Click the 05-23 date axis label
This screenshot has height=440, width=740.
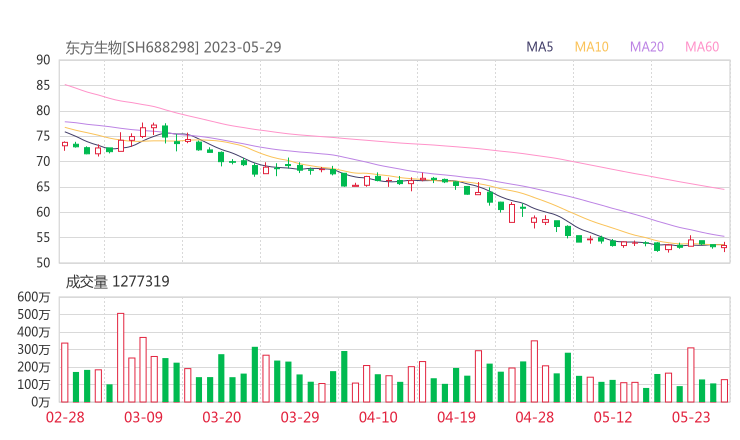[691, 417]
